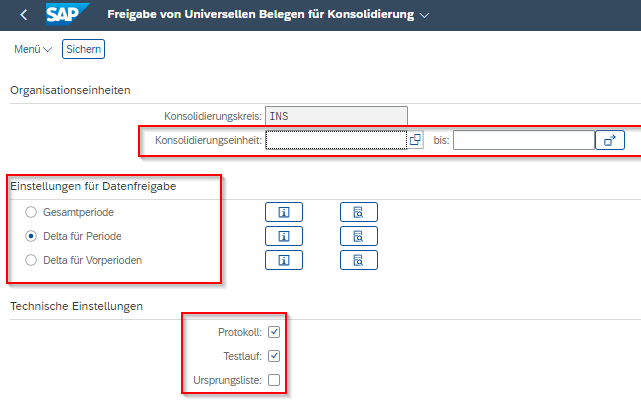Screen dimensions: 641x402
Task: Open info icon for Delta für Vorperioden
Action: [283, 260]
